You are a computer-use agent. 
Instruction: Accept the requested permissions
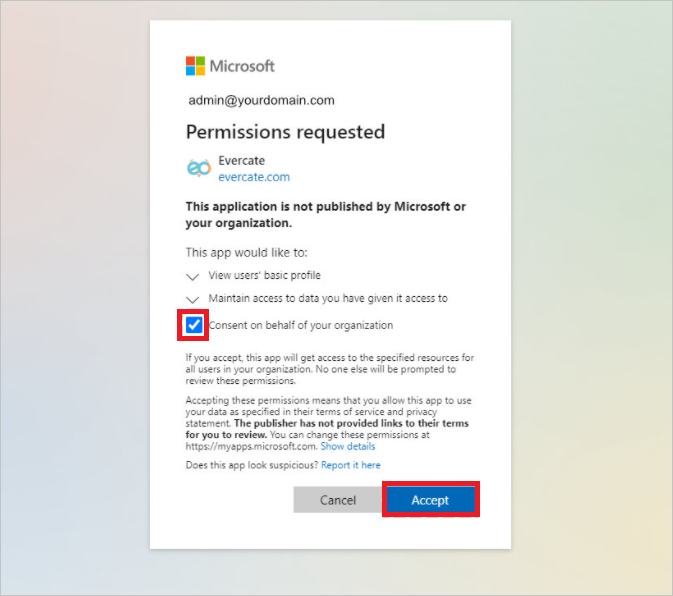pyautogui.click(x=430, y=499)
